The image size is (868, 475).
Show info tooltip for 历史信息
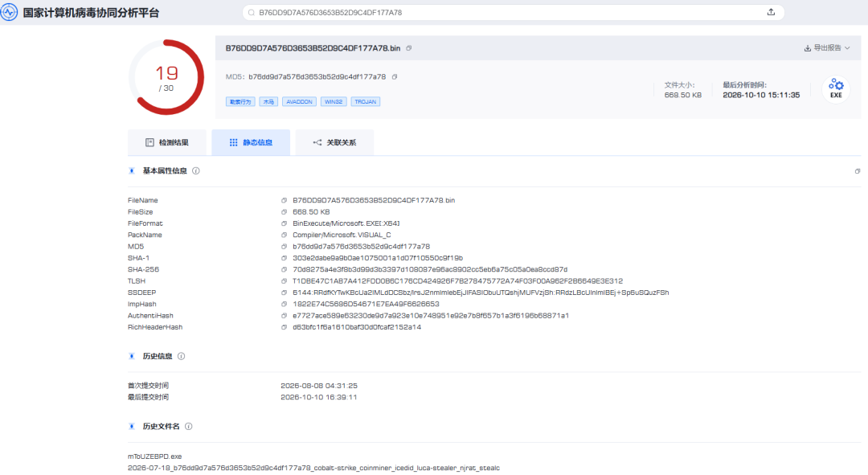(181, 357)
